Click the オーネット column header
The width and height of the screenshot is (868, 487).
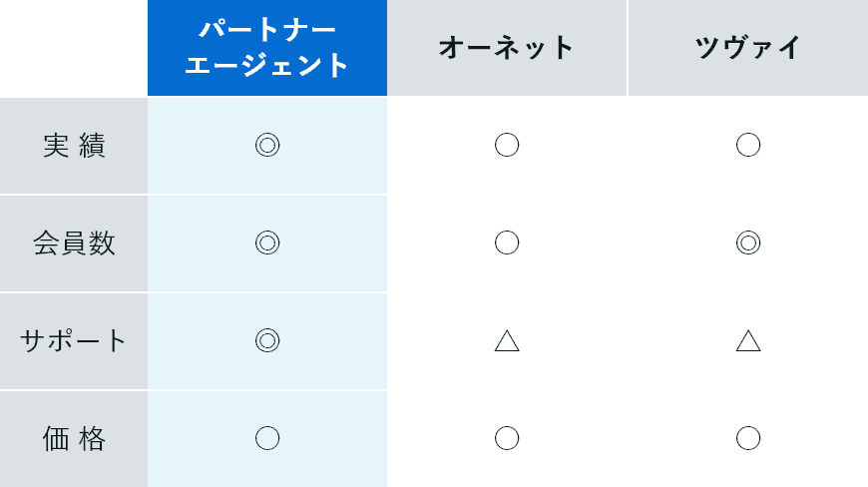click(x=507, y=48)
